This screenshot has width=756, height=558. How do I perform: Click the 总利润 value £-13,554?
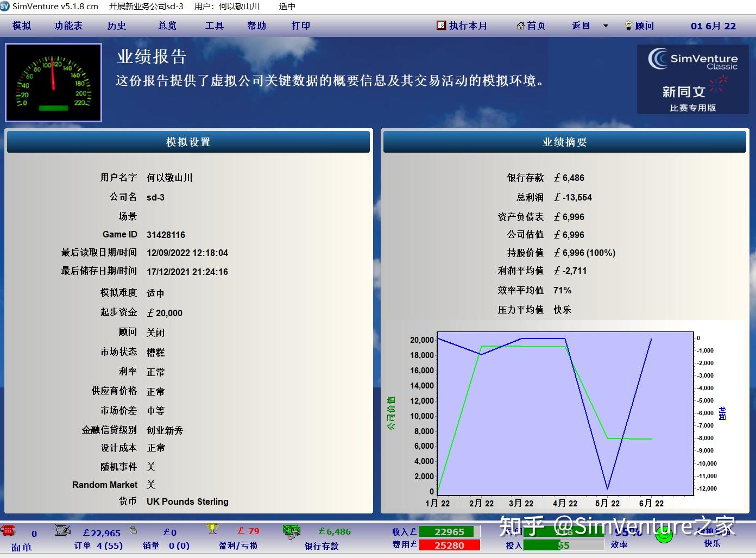(x=573, y=197)
